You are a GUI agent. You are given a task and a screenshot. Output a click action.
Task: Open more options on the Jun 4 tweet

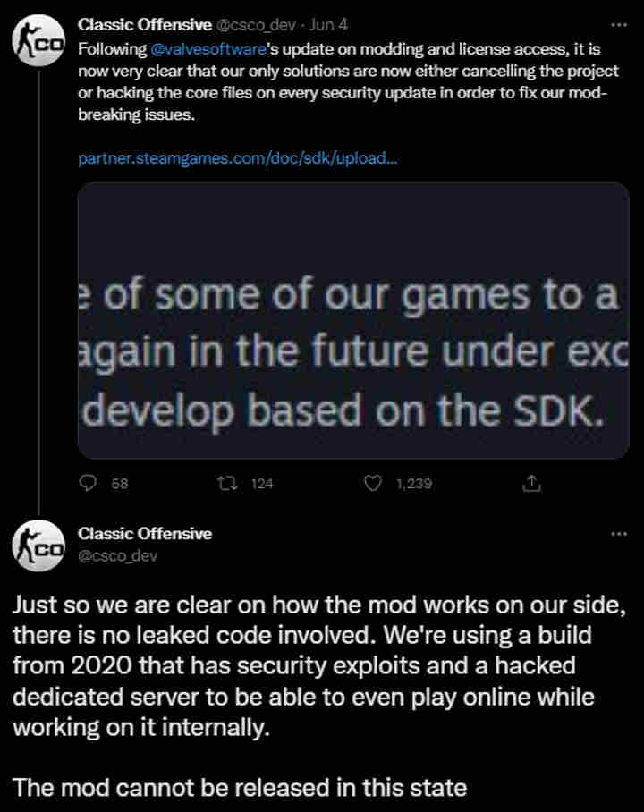coord(618,26)
